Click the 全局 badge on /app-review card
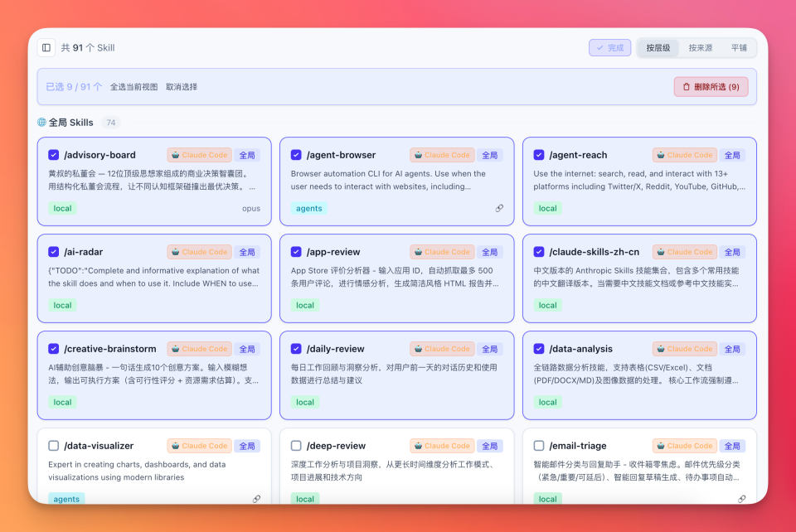The image size is (796, 532). click(x=490, y=251)
